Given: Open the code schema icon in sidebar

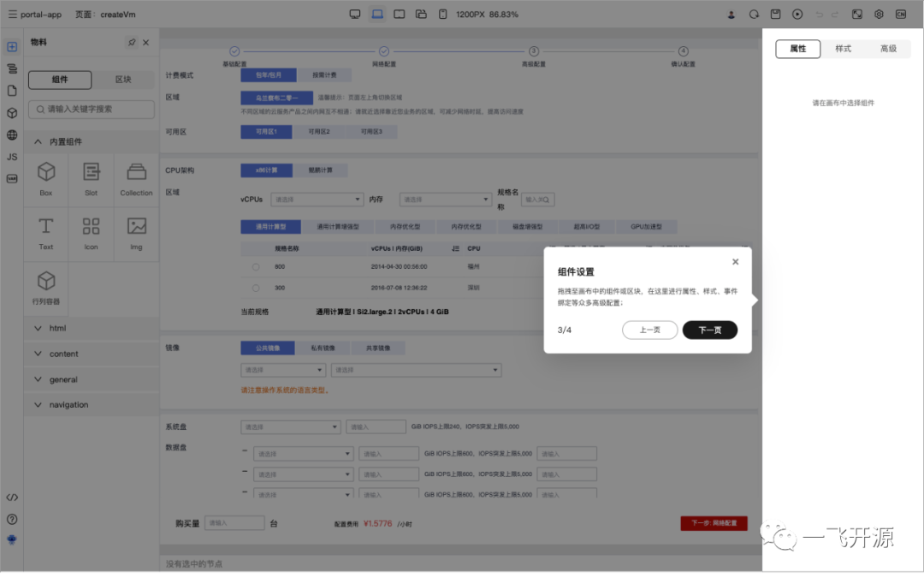Looking at the screenshot, I should click(x=12, y=498).
